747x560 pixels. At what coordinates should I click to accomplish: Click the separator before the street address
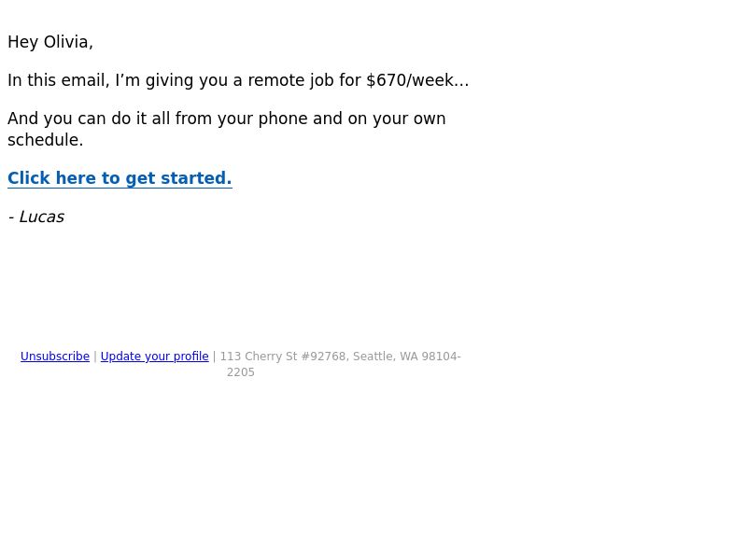point(215,357)
